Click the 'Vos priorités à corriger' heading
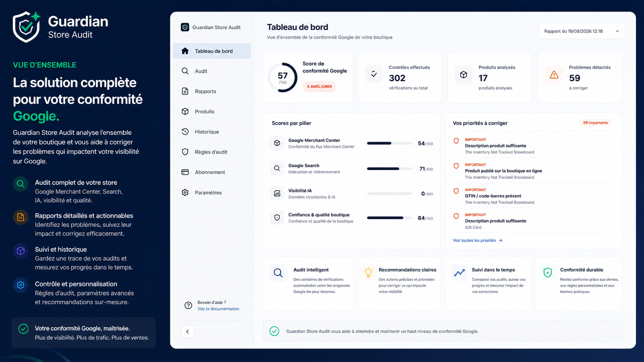 point(480,123)
